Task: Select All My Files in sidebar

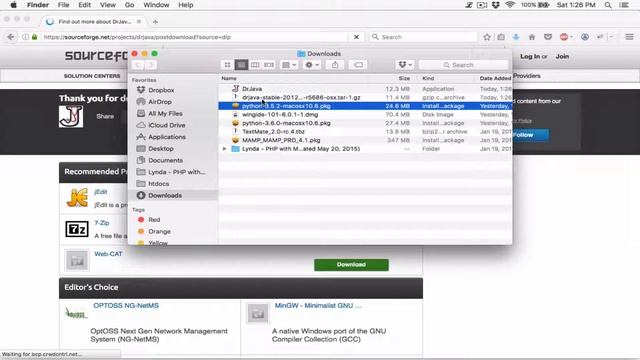Action: [x=165, y=113]
